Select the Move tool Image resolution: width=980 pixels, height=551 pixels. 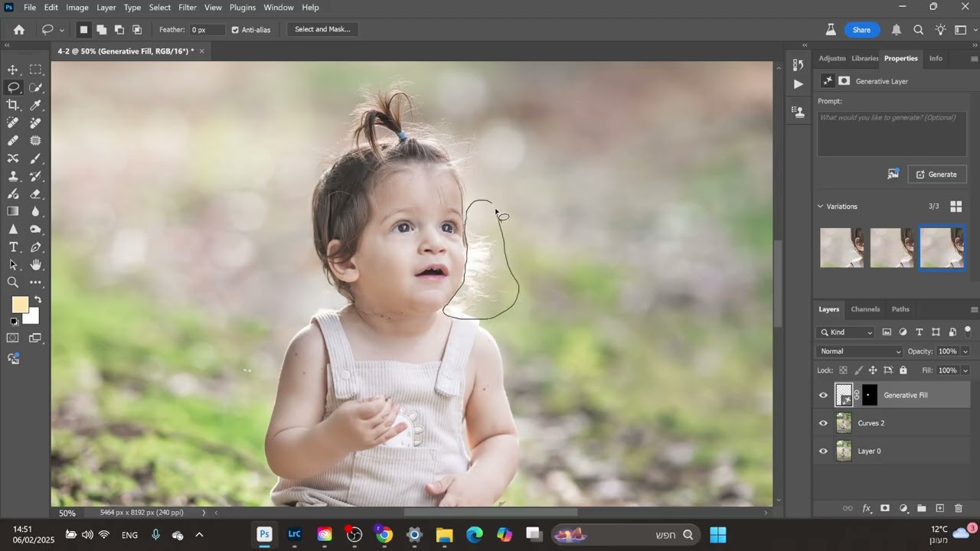pos(13,70)
